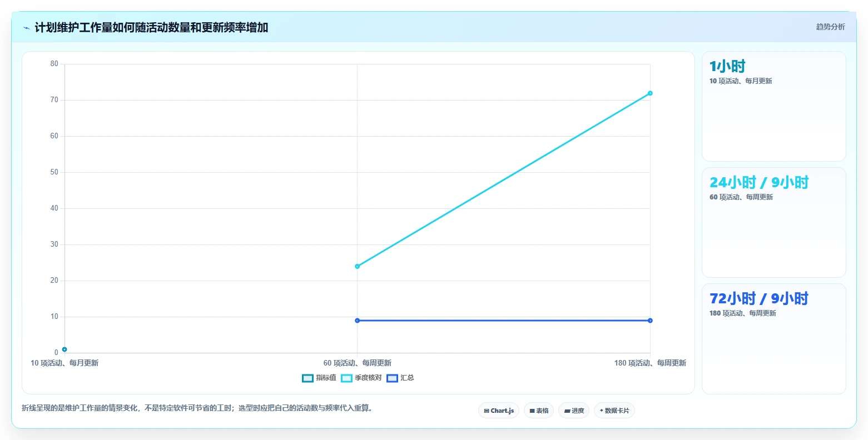This screenshot has height=440, width=868.
Task: Click the 季度核对 point at 60 项活动
Action: pyautogui.click(x=357, y=266)
